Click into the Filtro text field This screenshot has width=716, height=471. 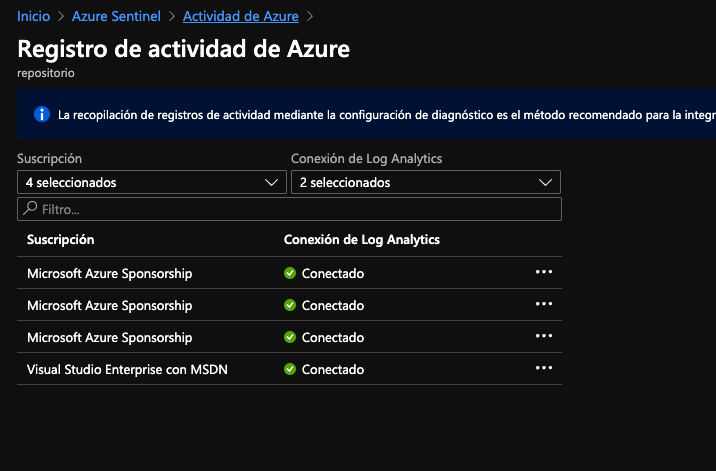click(300, 210)
